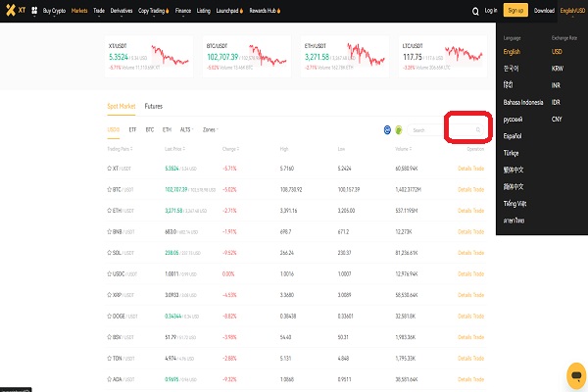
Task: Choose Türkçe from the language list
Action: (511, 153)
